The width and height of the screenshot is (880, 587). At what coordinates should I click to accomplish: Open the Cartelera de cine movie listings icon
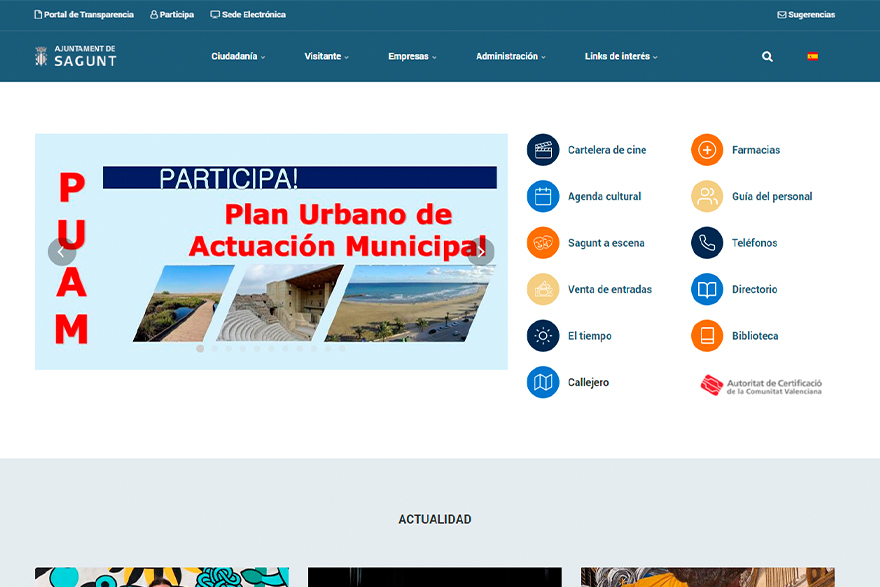(x=543, y=149)
